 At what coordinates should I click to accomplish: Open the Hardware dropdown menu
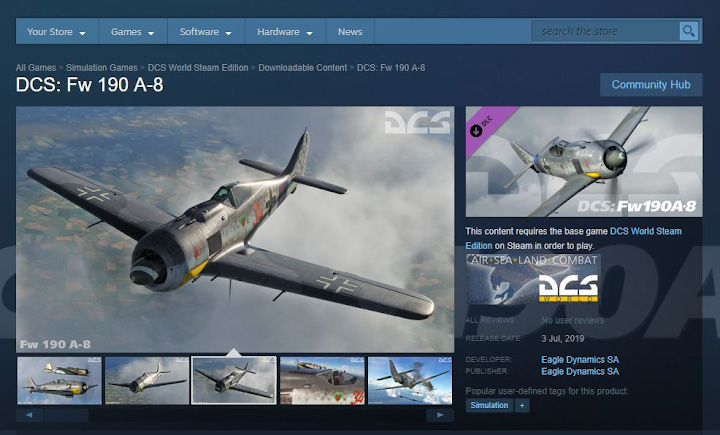[x=284, y=32]
